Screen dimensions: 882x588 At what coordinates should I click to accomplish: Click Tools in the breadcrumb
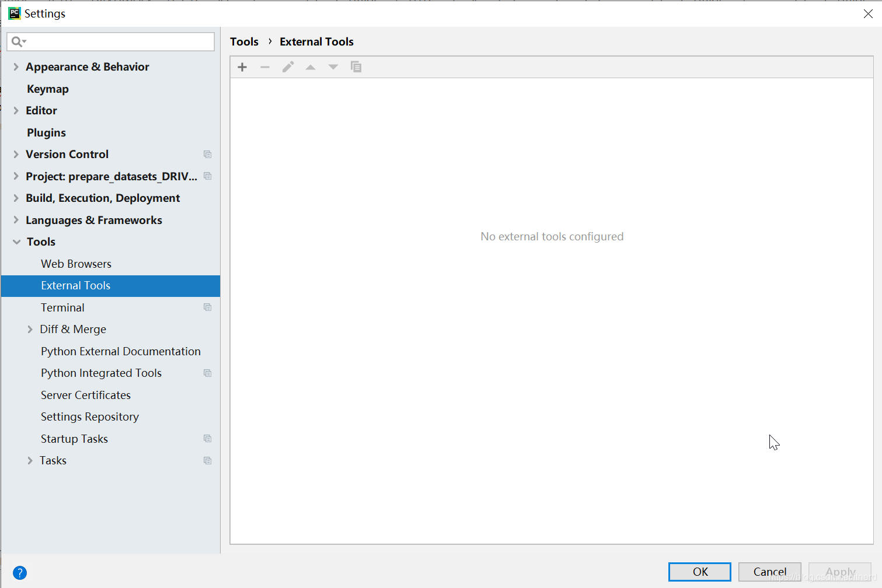coord(244,42)
